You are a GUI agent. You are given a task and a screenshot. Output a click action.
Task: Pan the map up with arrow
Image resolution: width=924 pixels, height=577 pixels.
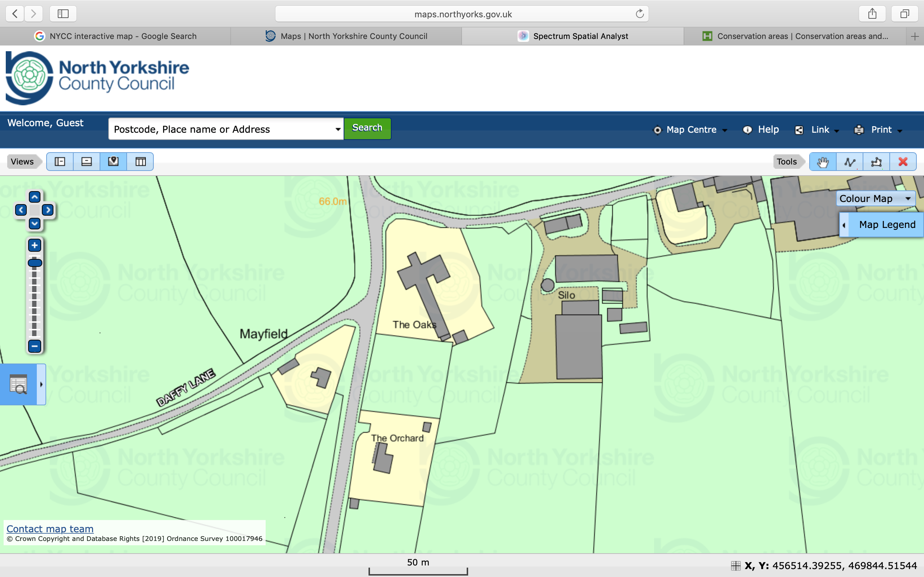[34, 197]
